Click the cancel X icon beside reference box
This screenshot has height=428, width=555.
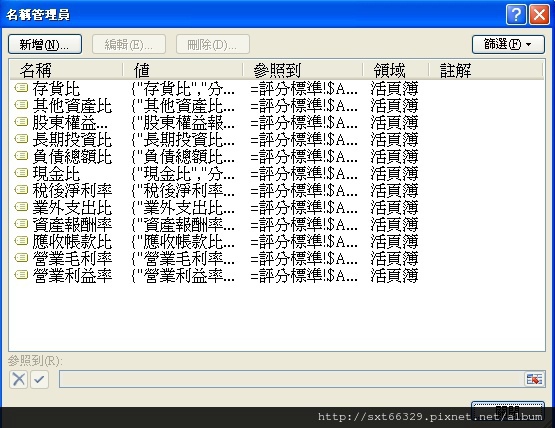coord(18,379)
